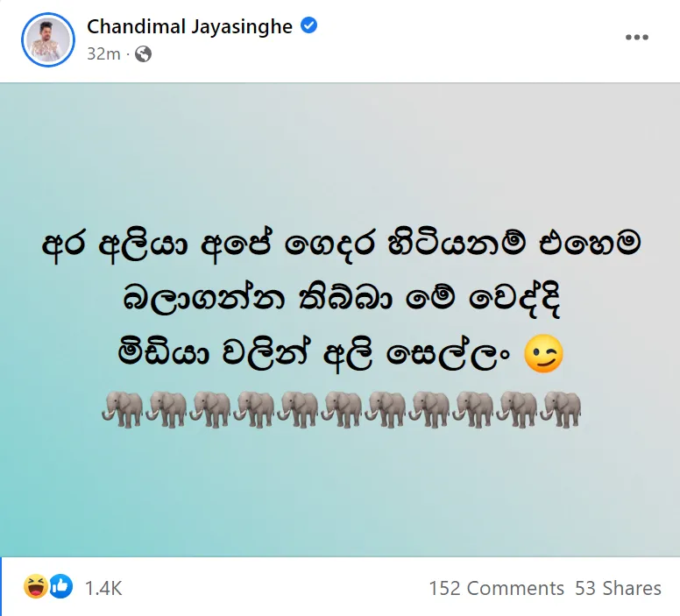
Task: Click the middle elephant emoji in the row
Action: pos(342,409)
